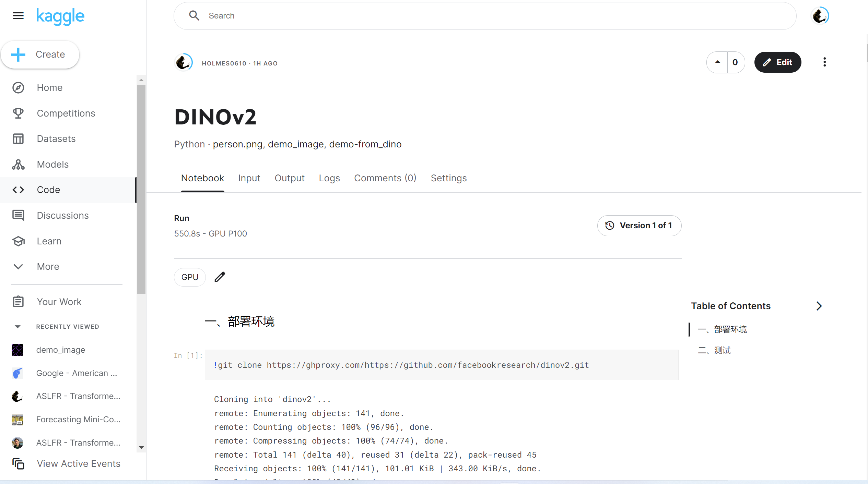Switch to the Output tab
The height and width of the screenshot is (484, 868).
[289, 178]
